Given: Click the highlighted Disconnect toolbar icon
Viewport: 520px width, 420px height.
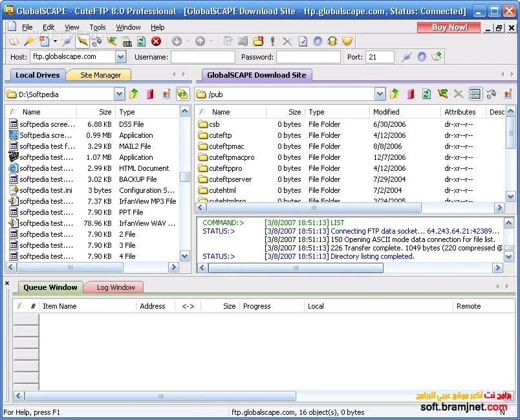Looking at the screenshot, I should [82, 41].
